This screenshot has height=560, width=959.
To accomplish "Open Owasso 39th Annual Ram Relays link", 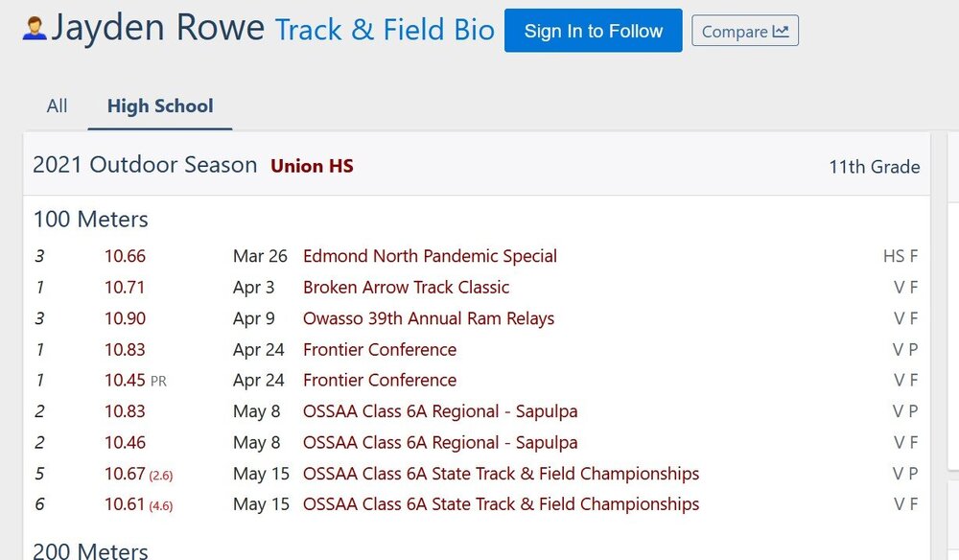I will 429,318.
